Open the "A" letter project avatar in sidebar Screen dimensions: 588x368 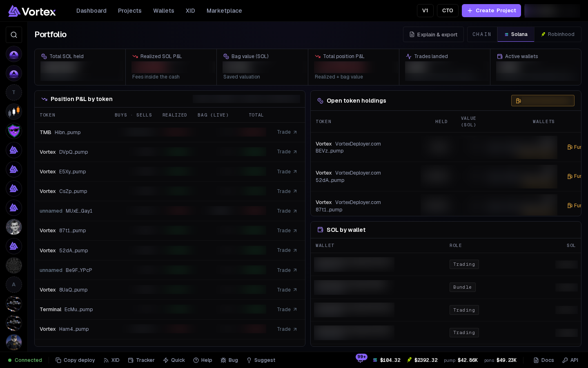(14, 285)
